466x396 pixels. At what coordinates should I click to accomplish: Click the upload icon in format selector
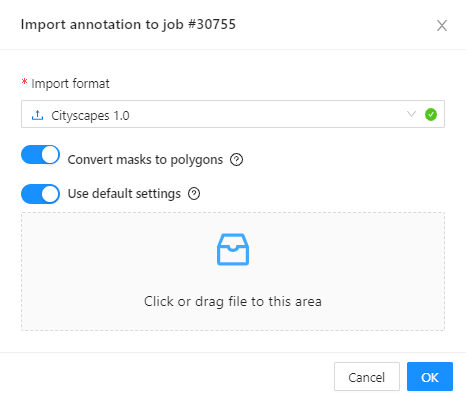[37, 115]
